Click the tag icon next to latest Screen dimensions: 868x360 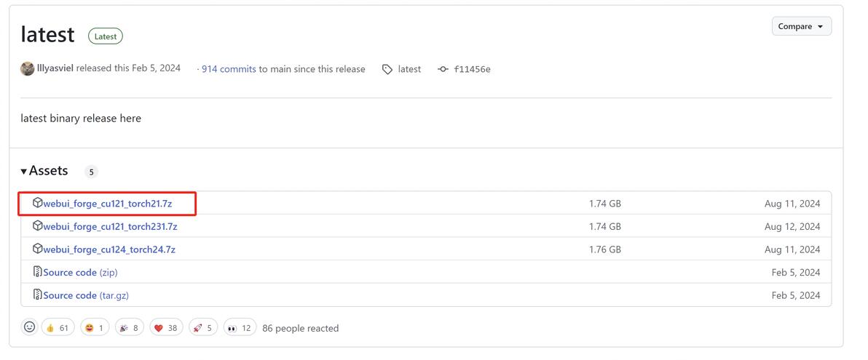click(x=387, y=69)
